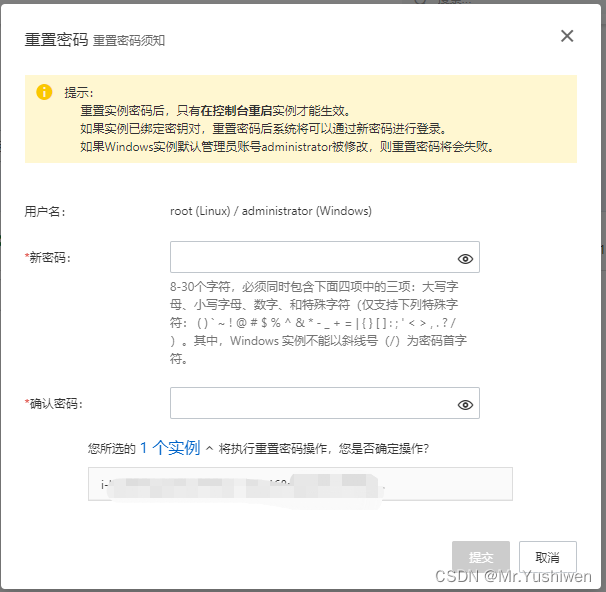Viewport: 606px width, 592px height.
Task: Click the password rules hint text
Action: (317, 322)
